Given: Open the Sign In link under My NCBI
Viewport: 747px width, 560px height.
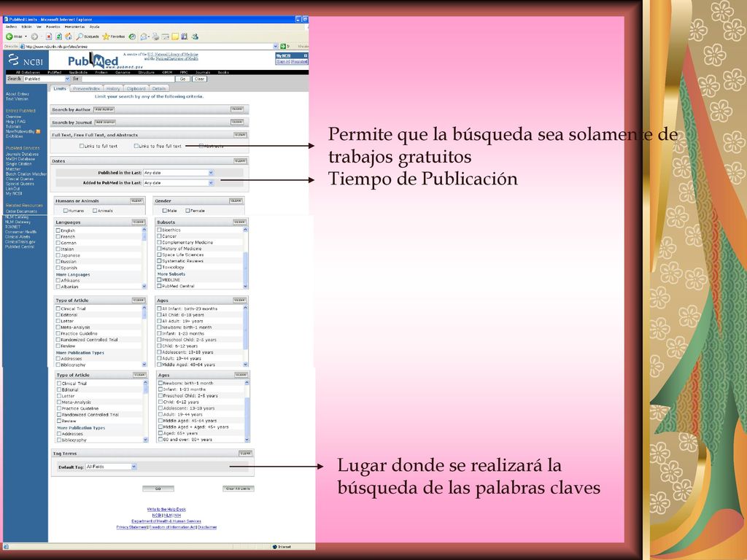Looking at the screenshot, I should (x=283, y=62).
